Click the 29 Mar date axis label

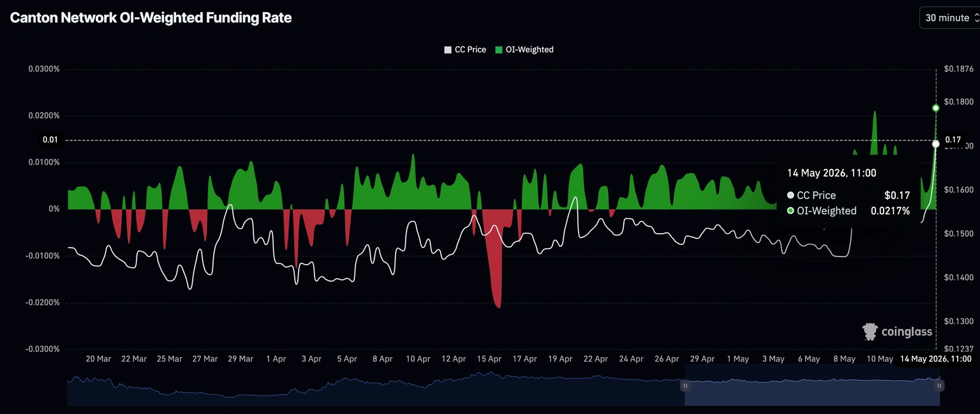241,359
